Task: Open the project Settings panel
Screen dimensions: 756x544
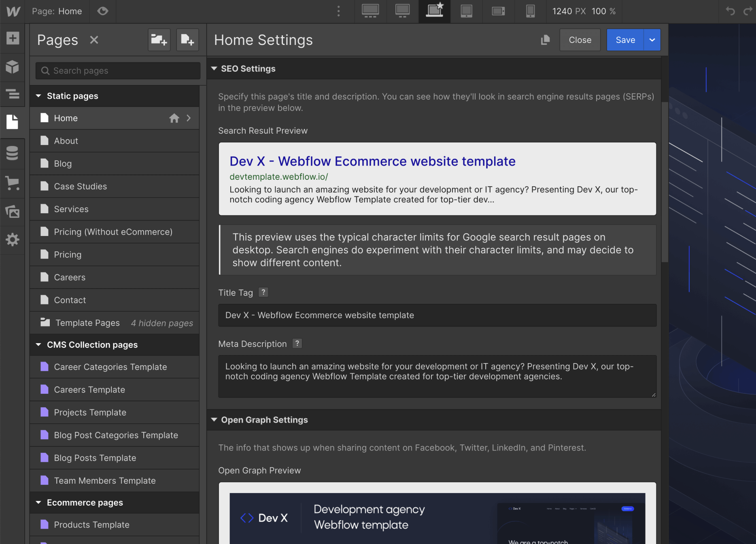Action: point(13,239)
